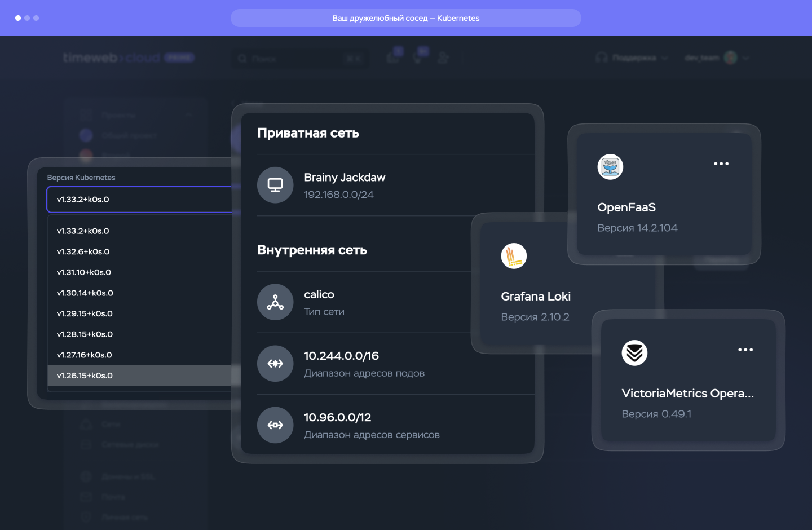
Task: Click the Внутренняя сеть heading
Action: pyautogui.click(x=312, y=250)
